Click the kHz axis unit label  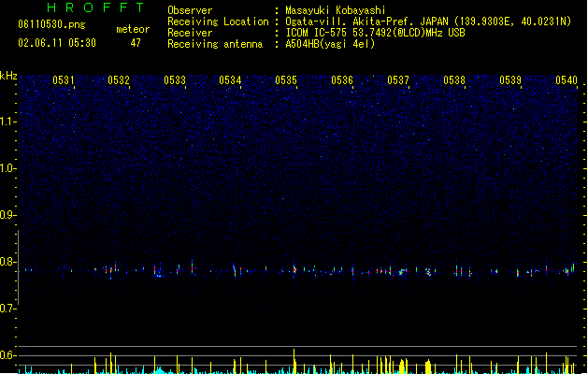[x=8, y=76]
